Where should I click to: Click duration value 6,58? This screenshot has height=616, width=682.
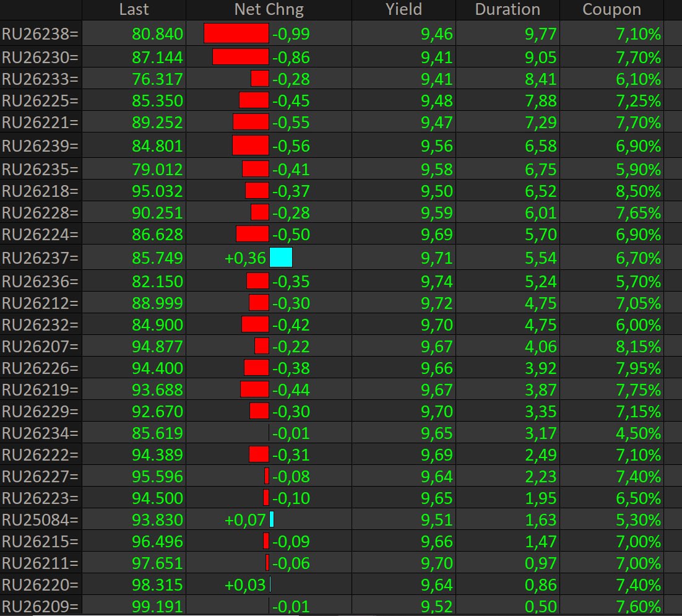pos(541,146)
